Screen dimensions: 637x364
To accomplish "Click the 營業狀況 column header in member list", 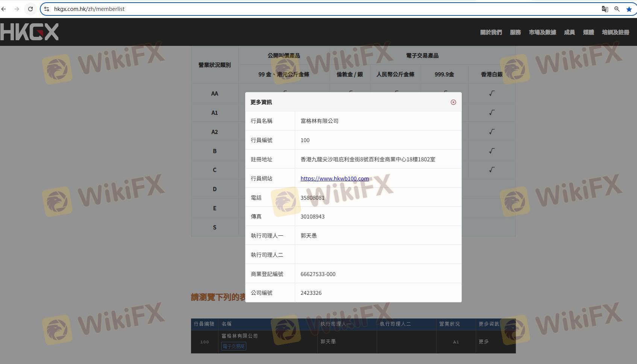I will [x=449, y=324].
